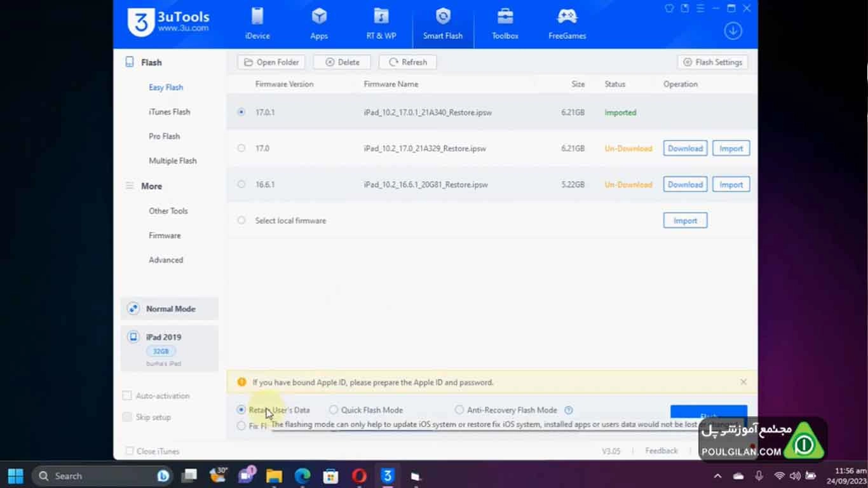868x488 pixels.
Task: Click the Refresh button
Action: click(x=408, y=62)
